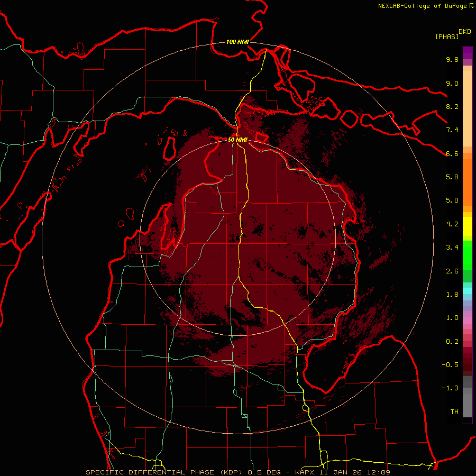Pick the gray segment of the color bar
Viewport: 476px width, 476px height.
pyautogui.click(x=467, y=397)
